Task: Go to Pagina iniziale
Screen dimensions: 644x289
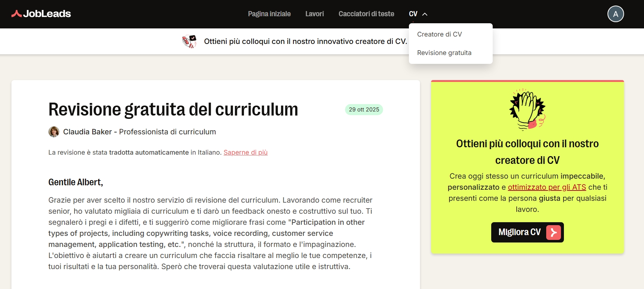Action: point(269,14)
